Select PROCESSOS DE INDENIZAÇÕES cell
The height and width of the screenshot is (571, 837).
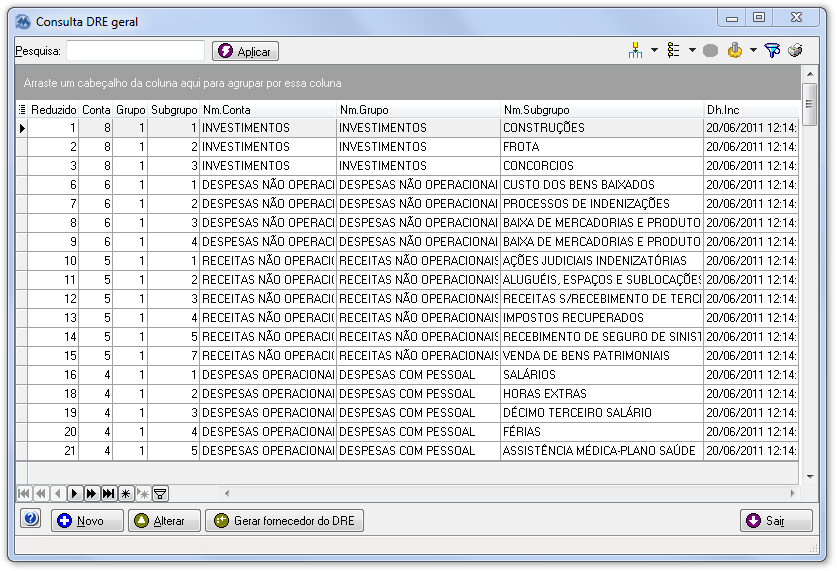point(602,204)
